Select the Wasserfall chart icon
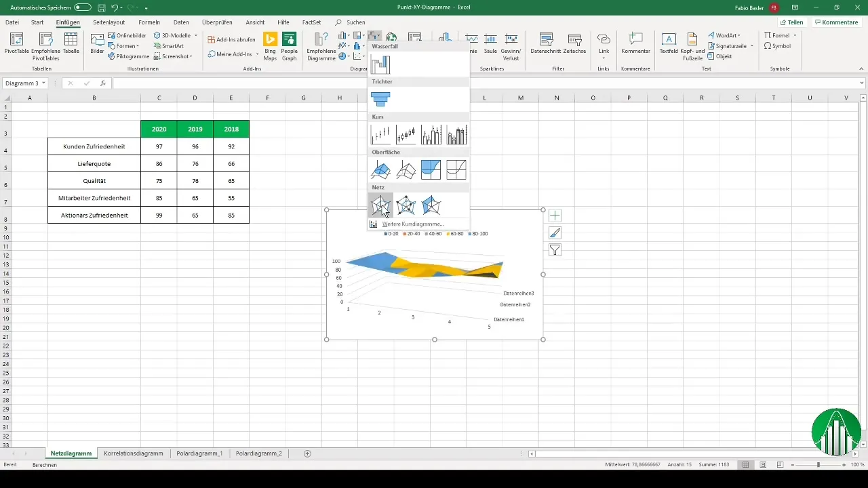 (380, 64)
